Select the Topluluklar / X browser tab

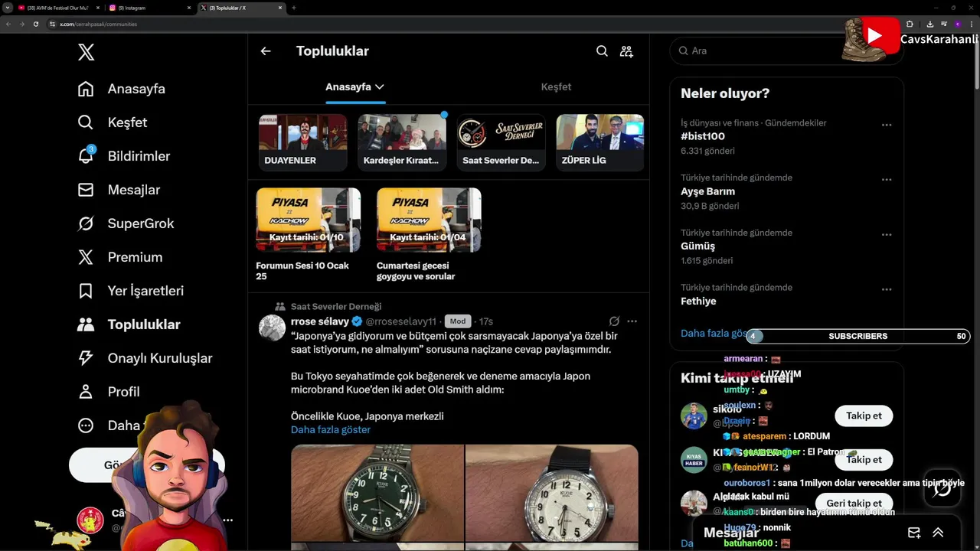tap(240, 8)
